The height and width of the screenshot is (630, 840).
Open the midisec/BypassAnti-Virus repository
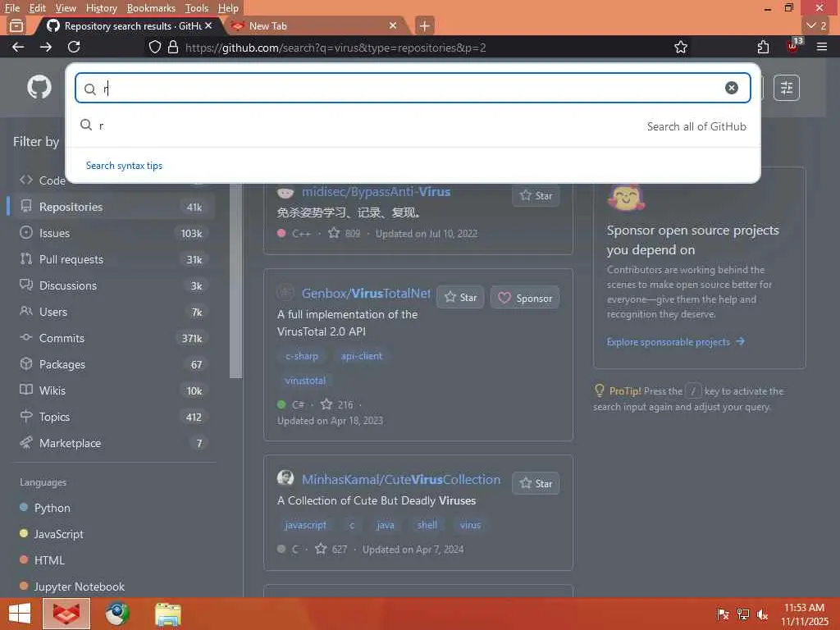click(376, 191)
